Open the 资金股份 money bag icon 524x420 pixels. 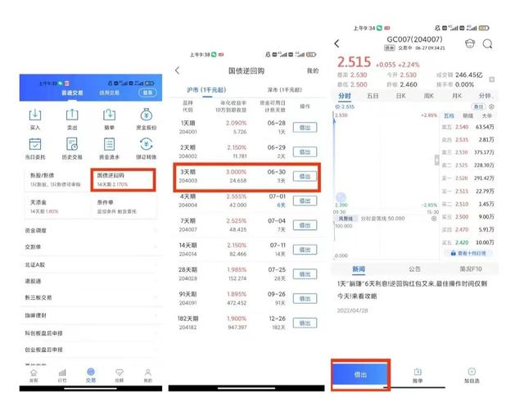146,115
